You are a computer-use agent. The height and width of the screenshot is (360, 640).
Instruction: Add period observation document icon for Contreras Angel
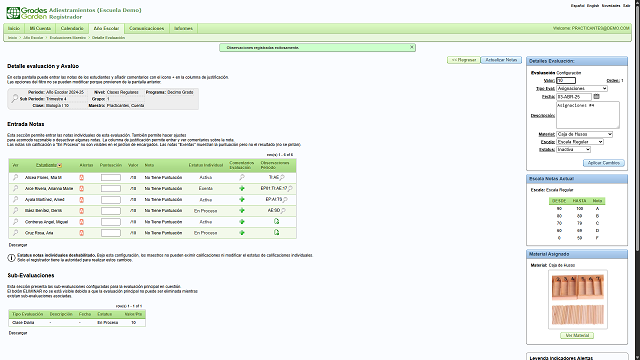pyautogui.click(x=276, y=221)
